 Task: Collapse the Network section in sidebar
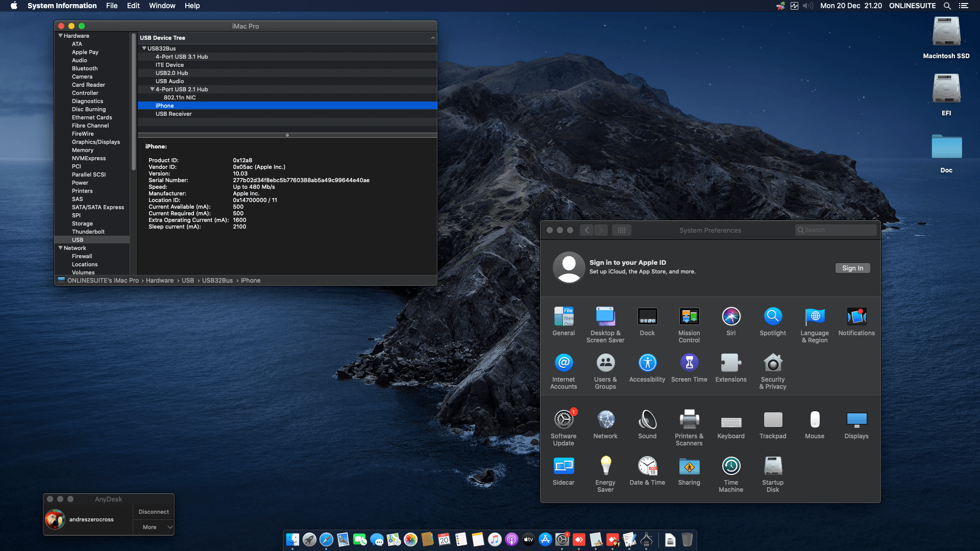pyautogui.click(x=61, y=248)
